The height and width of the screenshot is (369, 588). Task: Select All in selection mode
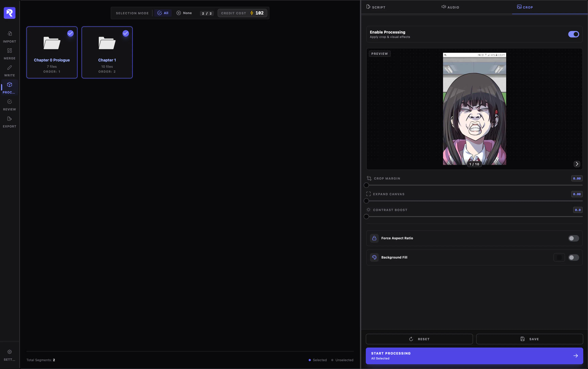[163, 13]
